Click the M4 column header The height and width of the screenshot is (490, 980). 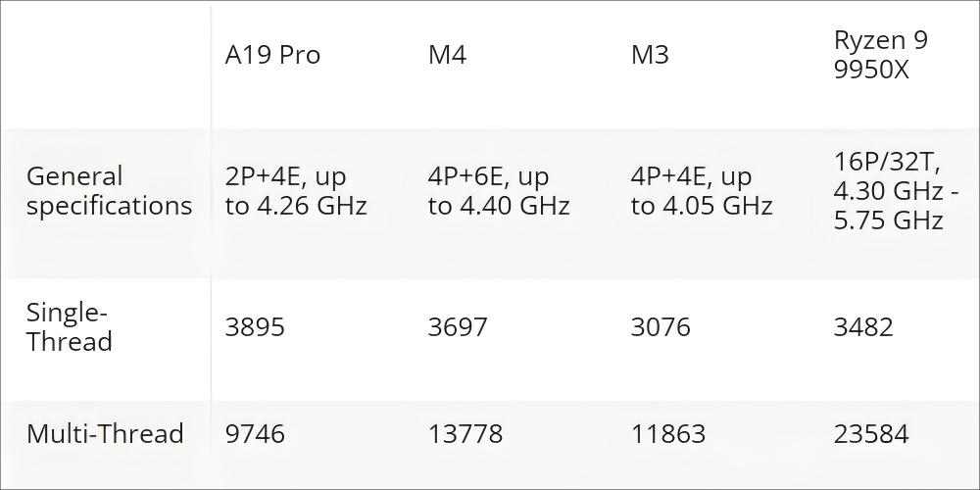(448, 55)
